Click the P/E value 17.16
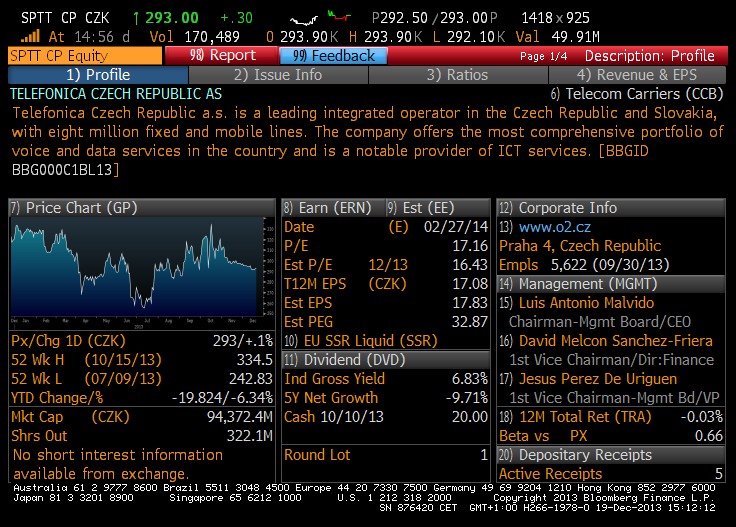 coord(470,246)
